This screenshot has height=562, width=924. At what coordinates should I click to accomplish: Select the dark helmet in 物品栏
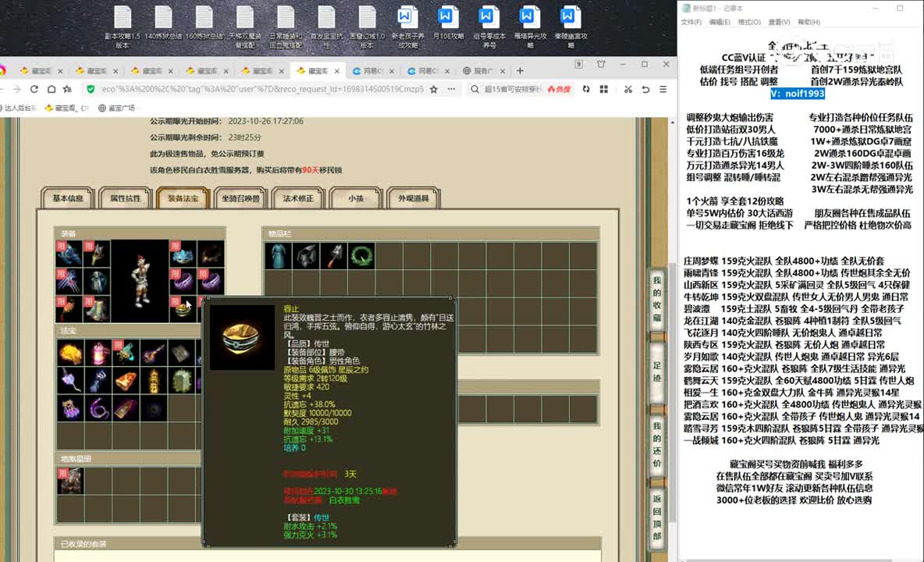[x=306, y=256]
